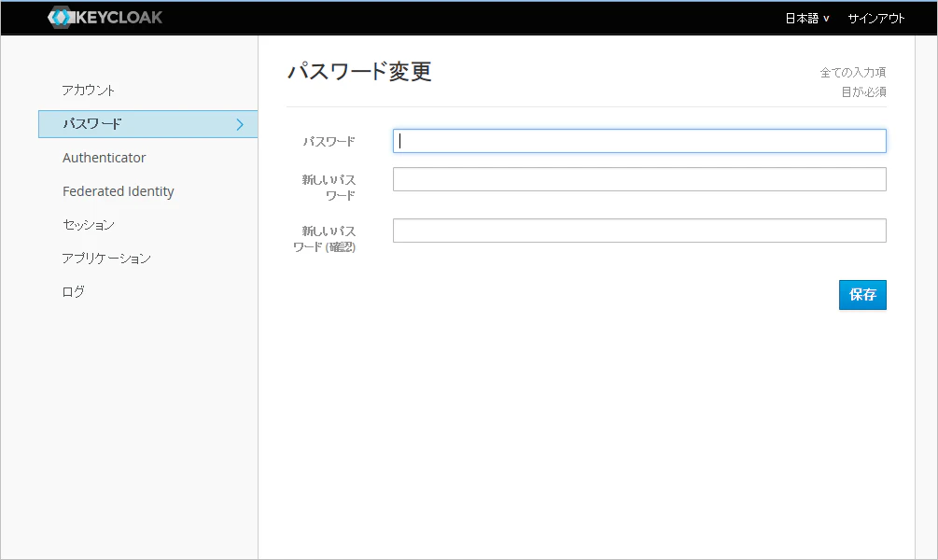The height and width of the screenshot is (560, 938).
Task: Click the blue 保存 button
Action: [862, 294]
